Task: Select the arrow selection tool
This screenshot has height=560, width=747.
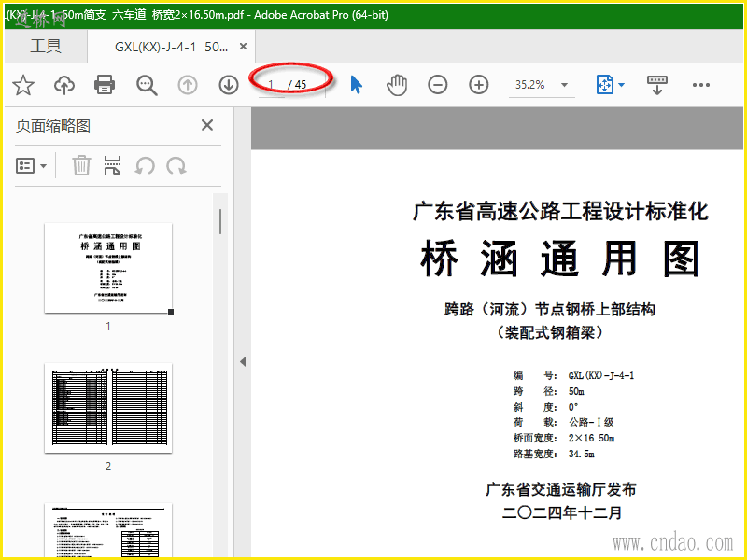Action: tap(356, 85)
